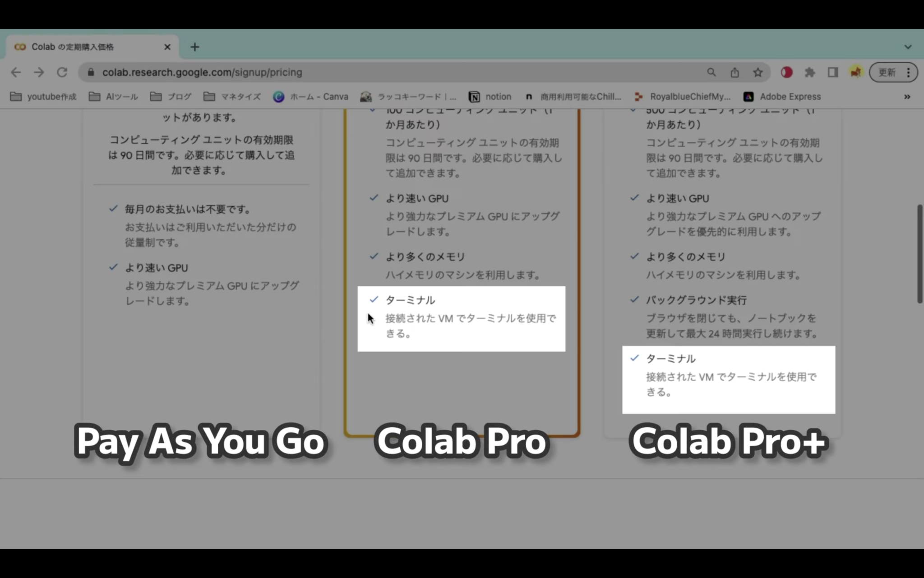The image size is (924, 578).
Task: Click the search magnifier icon
Action: point(711,72)
